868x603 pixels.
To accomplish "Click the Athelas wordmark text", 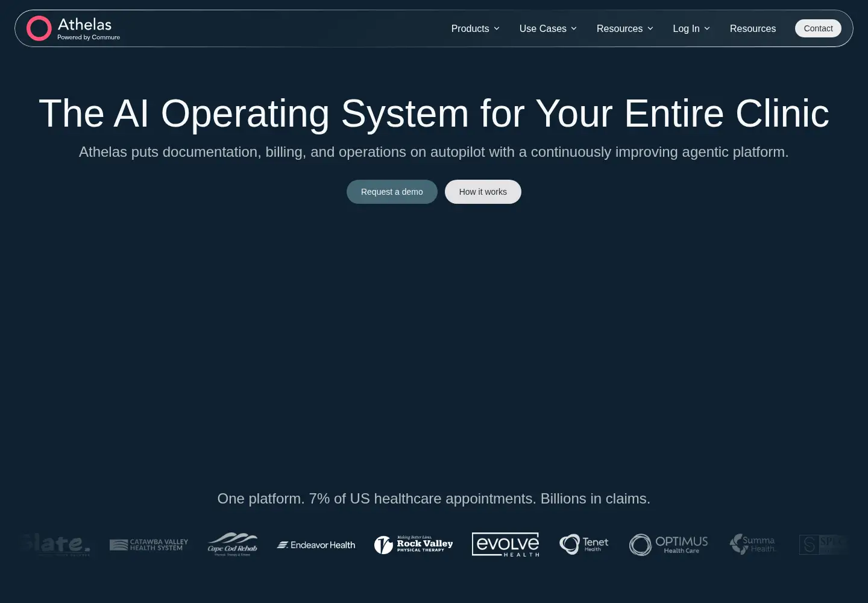I will [x=85, y=25].
